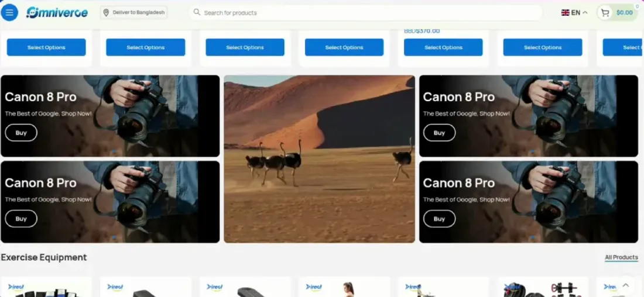This screenshot has height=297, width=644.
Task: Click the leftmost Select Options button
Action: (x=46, y=47)
